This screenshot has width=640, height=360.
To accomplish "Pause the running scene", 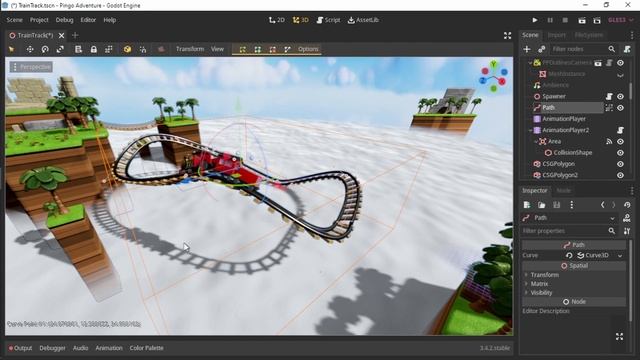I will pos(550,20).
